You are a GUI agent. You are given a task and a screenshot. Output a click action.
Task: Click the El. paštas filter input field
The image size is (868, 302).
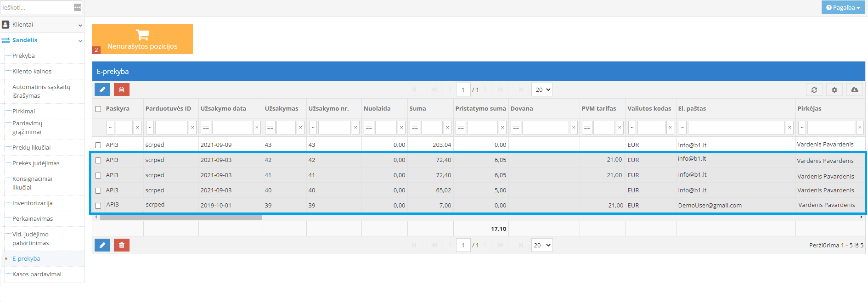pyautogui.click(x=736, y=128)
